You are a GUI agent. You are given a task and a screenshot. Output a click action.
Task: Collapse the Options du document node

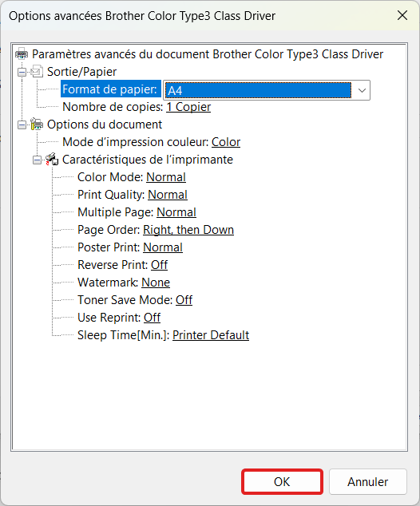tap(22, 125)
